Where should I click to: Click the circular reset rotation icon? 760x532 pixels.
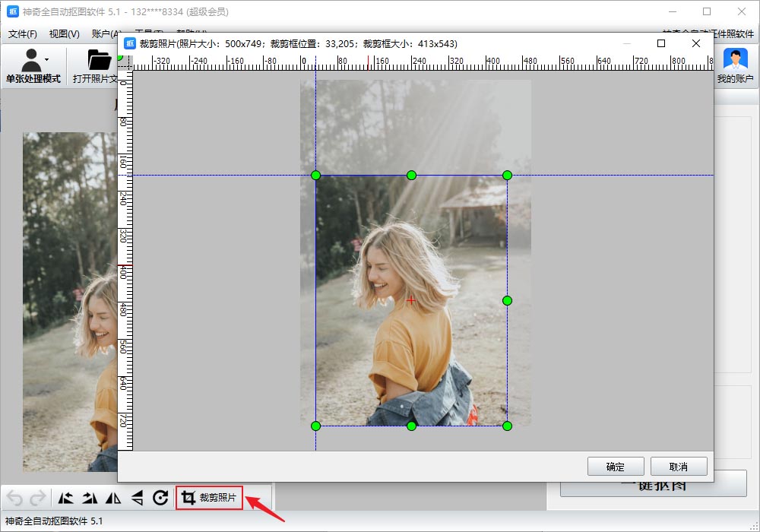tap(160, 499)
